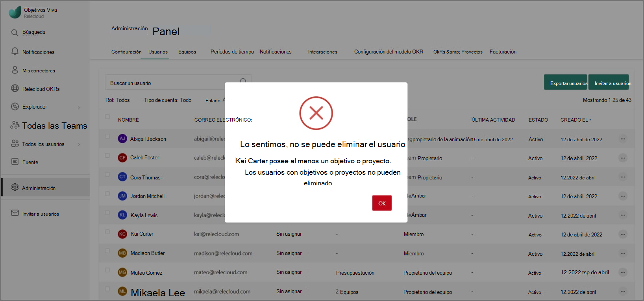This screenshot has height=301, width=644.
Task: Click kai@relecloud.com email cell
Action: pos(217,234)
